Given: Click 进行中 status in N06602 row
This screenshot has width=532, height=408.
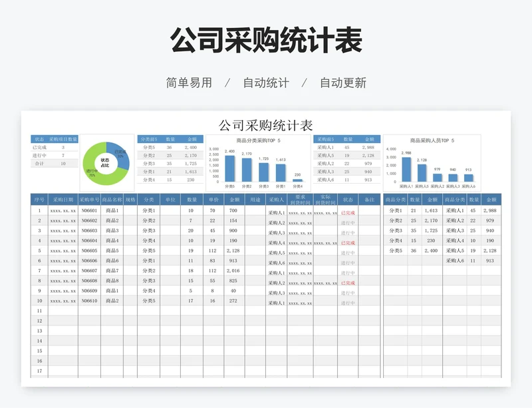Looking at the screenshot, I should [348, 223].
